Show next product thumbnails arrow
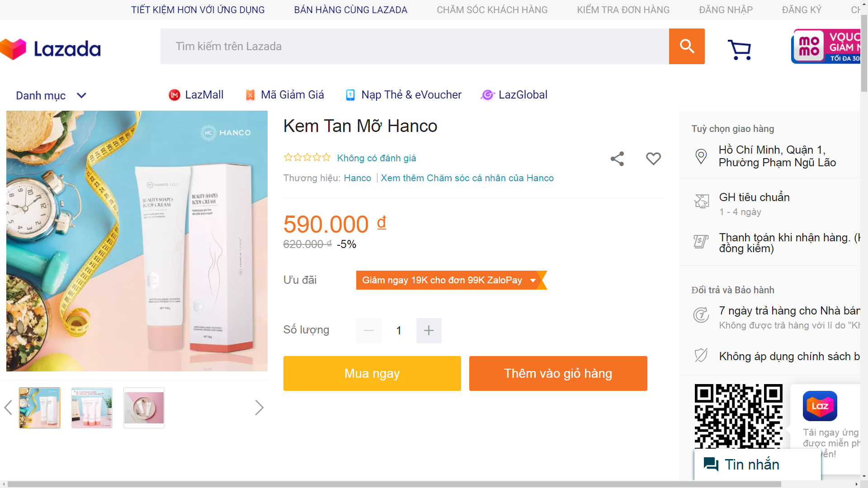This screenshot has height=488, width=868. click(x=259, y=408)
